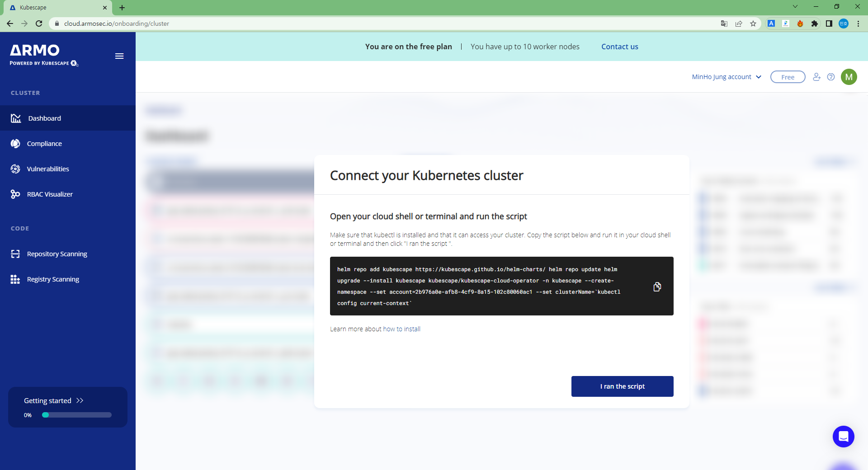Collapse the sidebar with hamburger icon
The image size is (868, 470).
tap(119, 56)
